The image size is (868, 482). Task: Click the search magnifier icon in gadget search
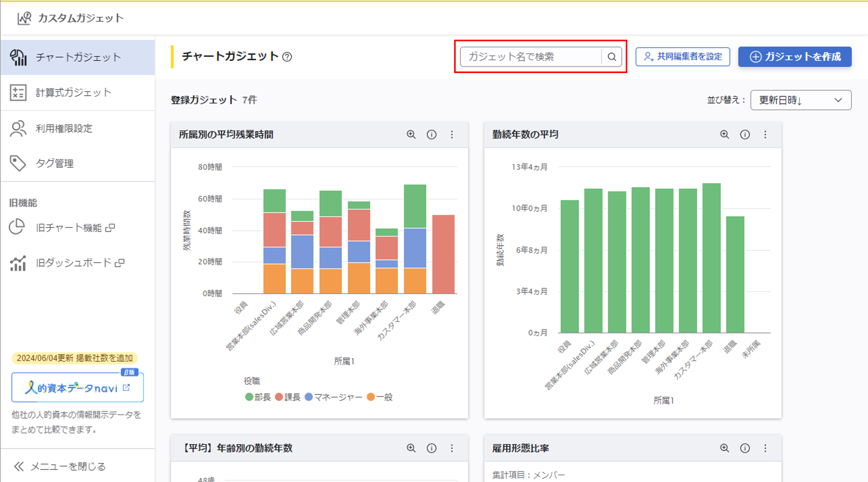click(x=612, y=57)
